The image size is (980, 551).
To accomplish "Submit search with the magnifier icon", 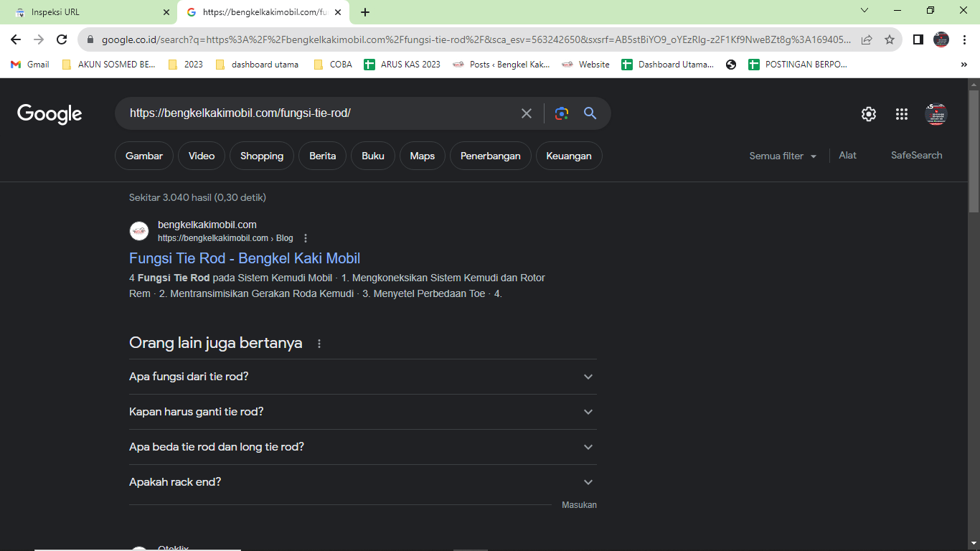I will [x=590, y=113].
